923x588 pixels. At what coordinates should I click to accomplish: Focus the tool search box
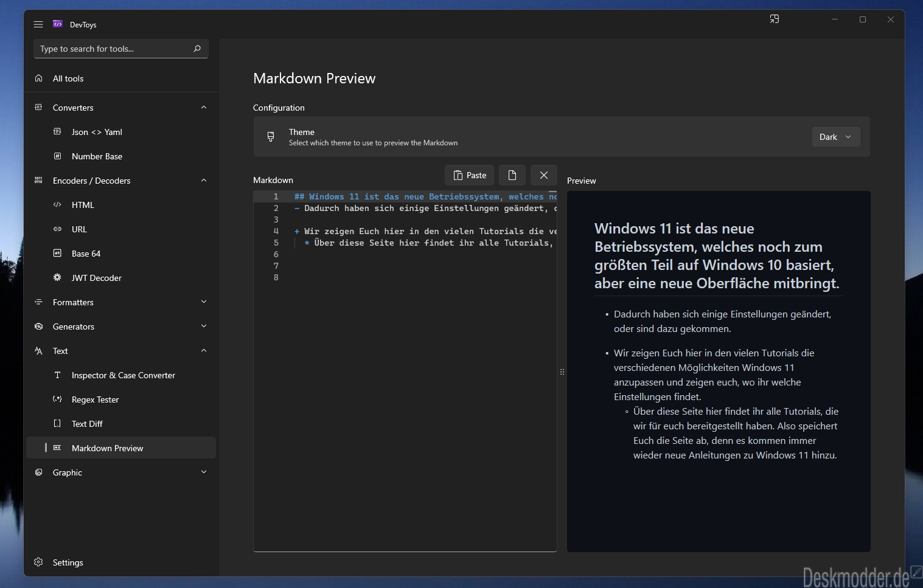[121, 49]
